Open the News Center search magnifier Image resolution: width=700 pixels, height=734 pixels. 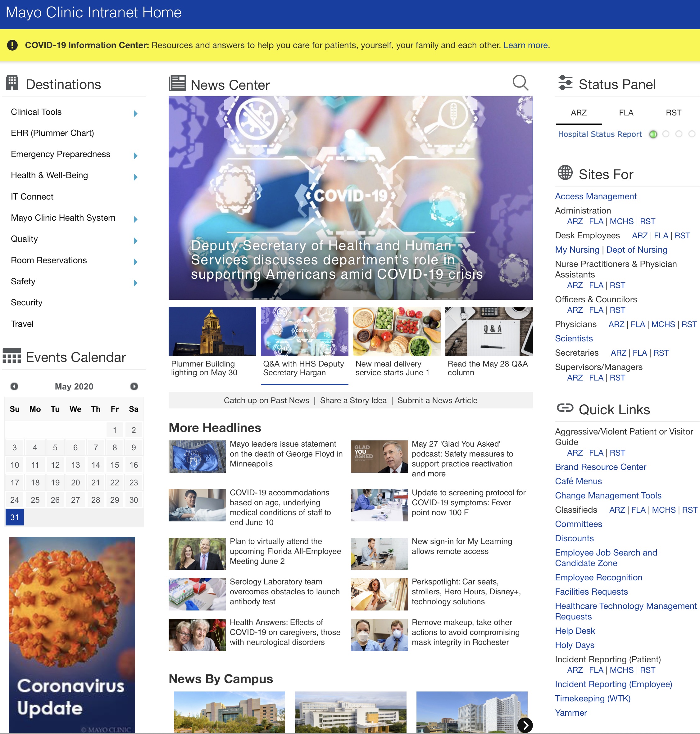(520, 83)
